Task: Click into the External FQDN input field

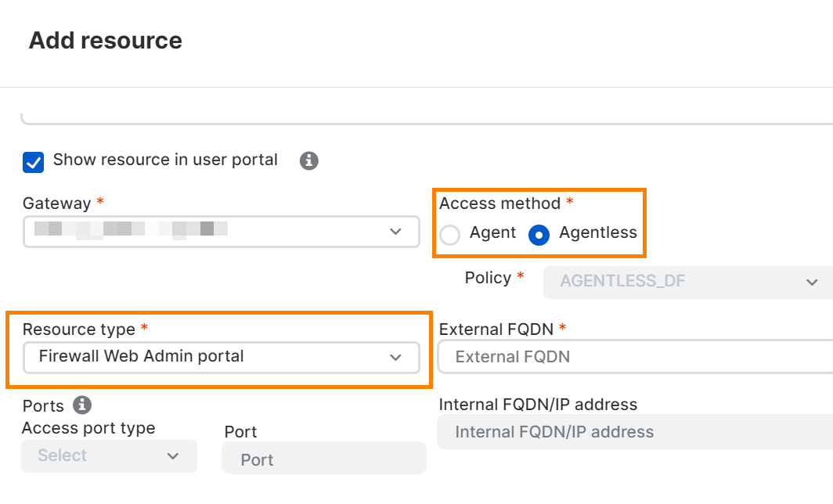Action: [634, 358]
